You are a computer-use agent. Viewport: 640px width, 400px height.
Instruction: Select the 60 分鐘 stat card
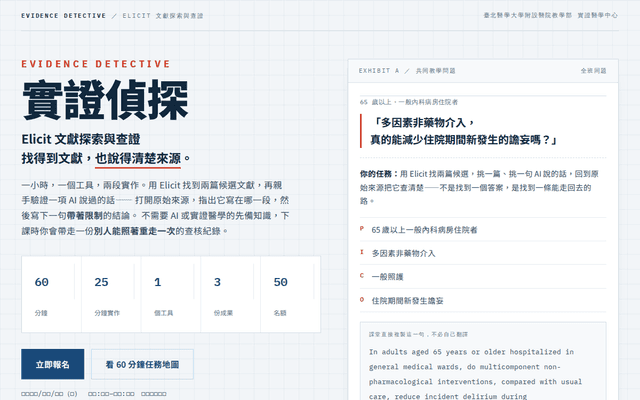tap(51, 294)
